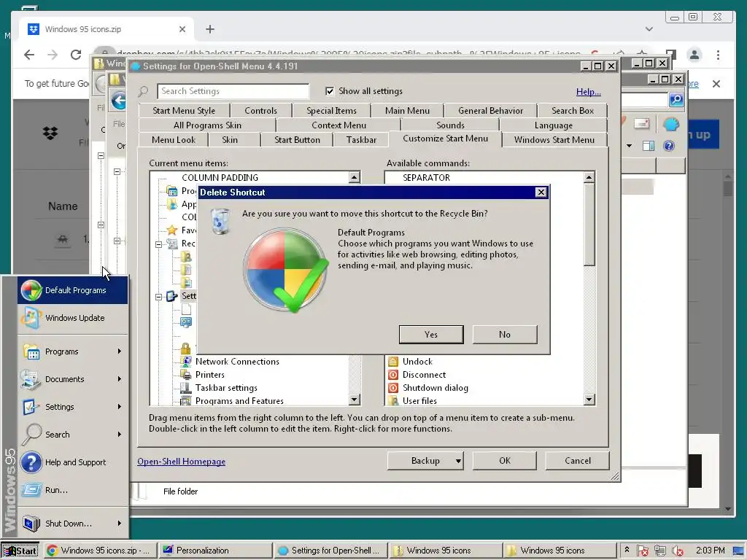Click Chrome profile avatar icon
The height and width of the screenshot is (560, 747).
click(x=694, y=55)
